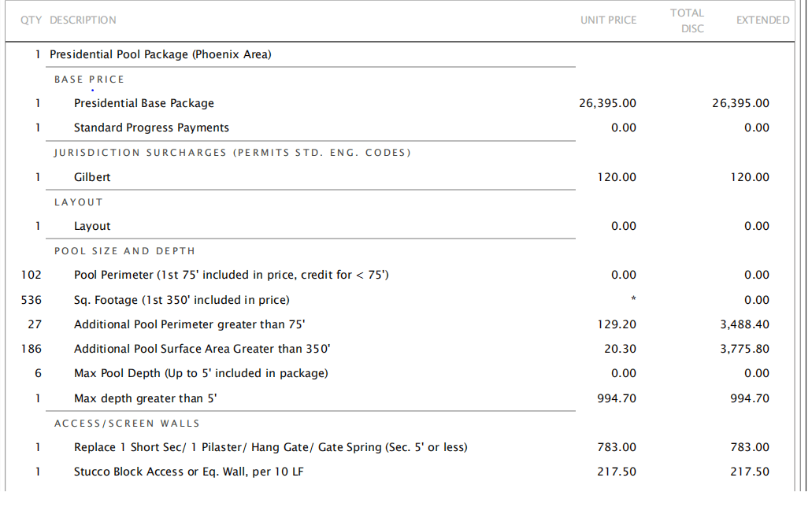812x507 pixels.
Task: Click the TOTAL DISC column header
Action: (687, 20)
